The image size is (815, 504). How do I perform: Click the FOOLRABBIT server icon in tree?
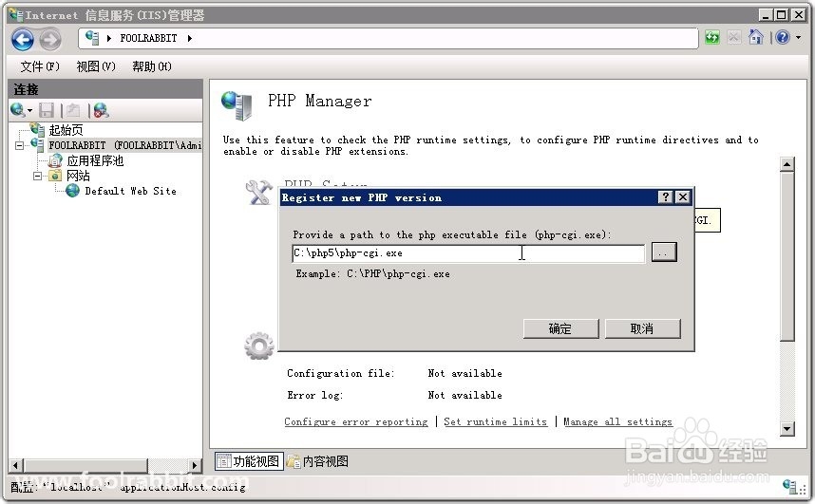pos(37,144)
